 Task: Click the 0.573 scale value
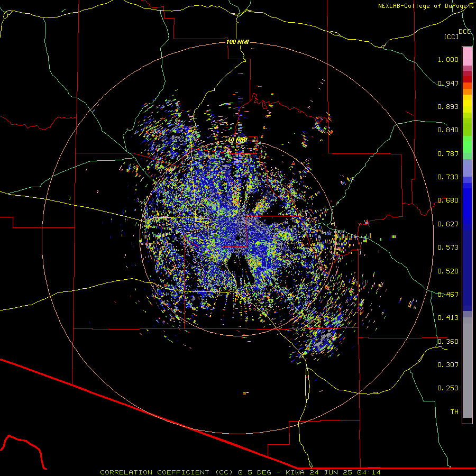click(448, 248)
